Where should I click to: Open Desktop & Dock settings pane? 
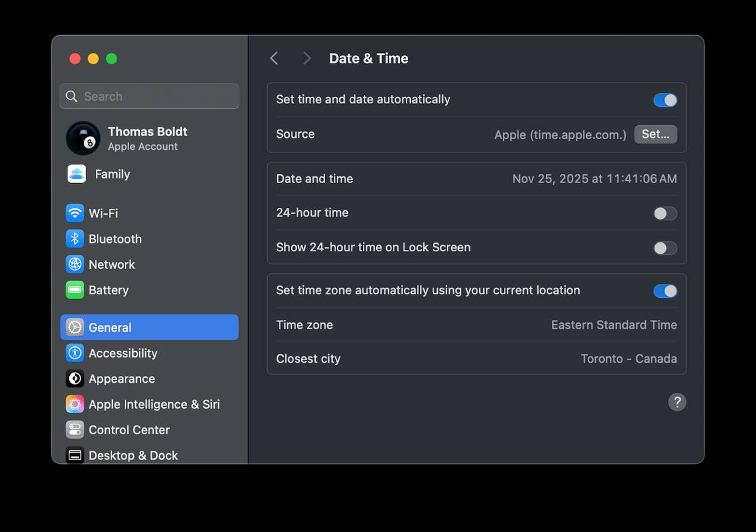pyautogui.click(x=133, y=455)
